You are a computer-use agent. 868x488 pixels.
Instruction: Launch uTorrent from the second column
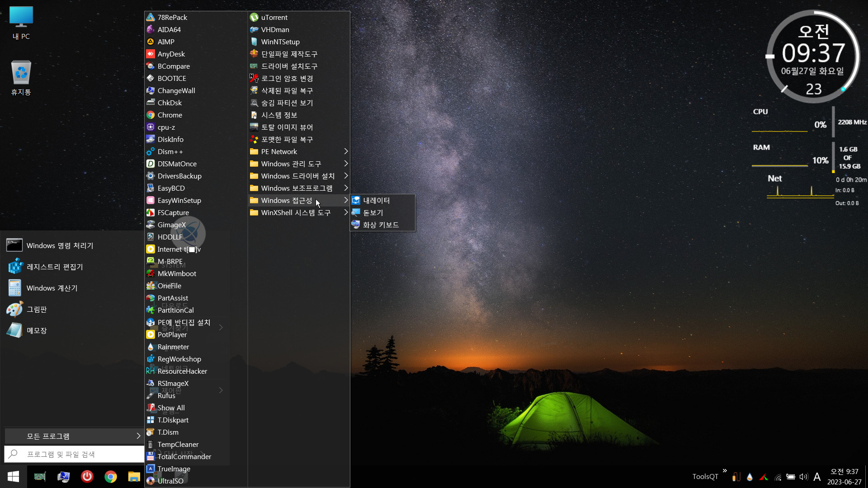coord(299,17)
